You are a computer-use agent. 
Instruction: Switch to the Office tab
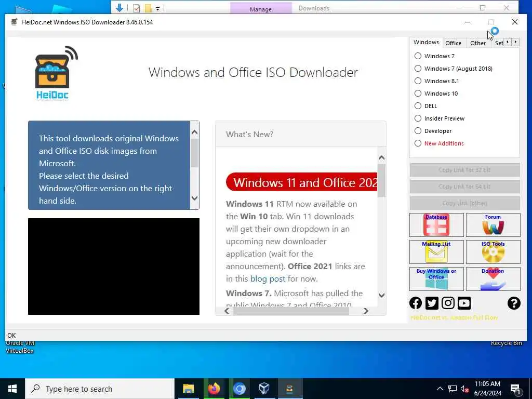[453, 43]
